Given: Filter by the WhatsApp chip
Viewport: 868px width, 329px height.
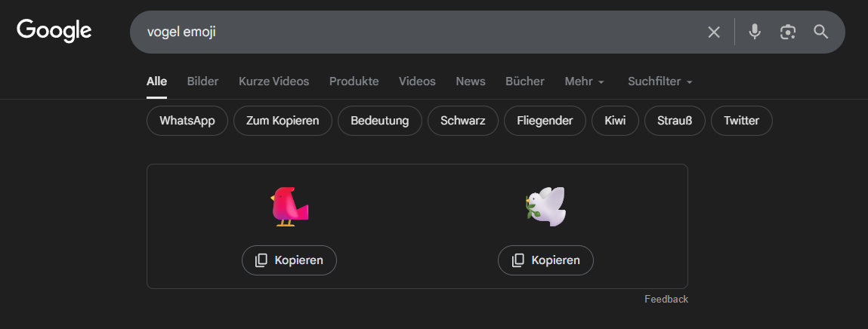Looking at the screenshot, I should [x=187, y=121].
